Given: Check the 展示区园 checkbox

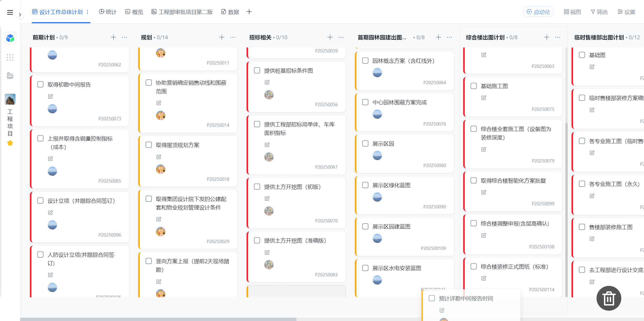Looking at the screenshot, I should pyautogui.click(x=365, y=144).
